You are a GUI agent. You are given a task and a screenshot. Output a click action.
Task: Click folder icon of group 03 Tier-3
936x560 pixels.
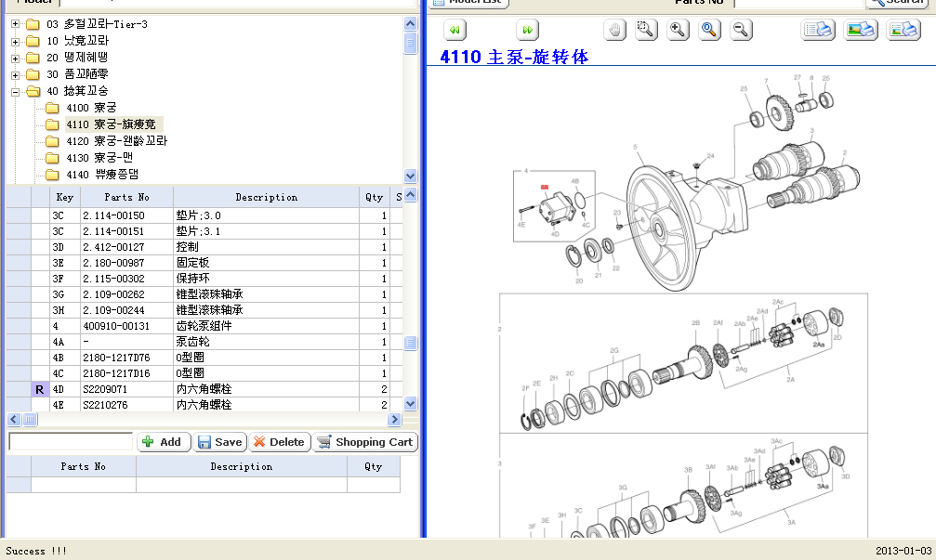(x=33, y=24)
